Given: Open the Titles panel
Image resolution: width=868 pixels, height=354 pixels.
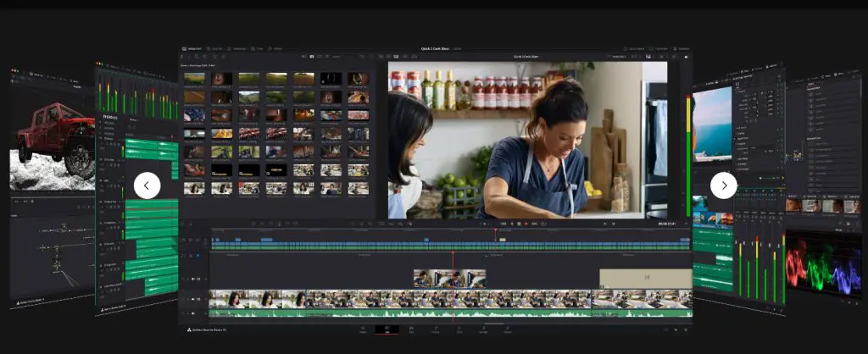Looking at the screenshot, I should [257, 48].
